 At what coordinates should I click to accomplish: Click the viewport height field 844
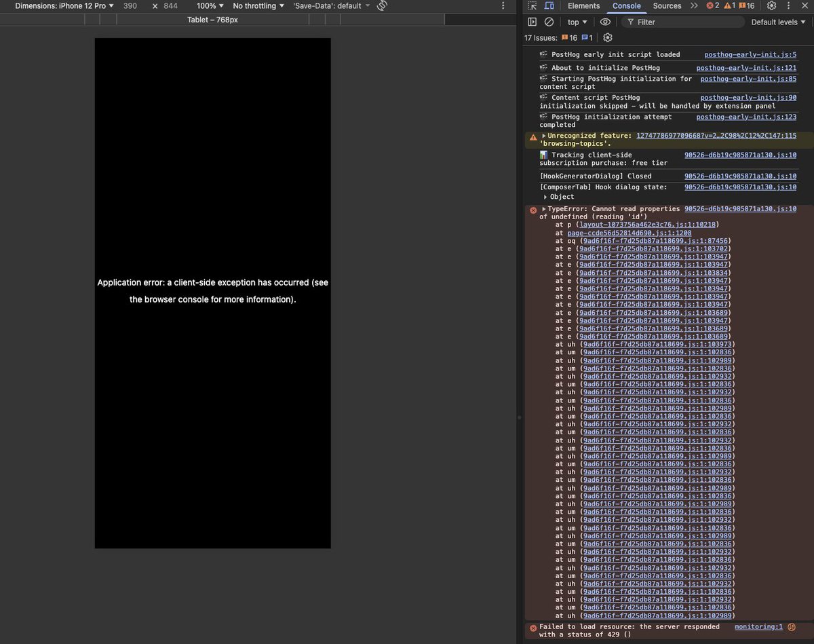point(171,5)
